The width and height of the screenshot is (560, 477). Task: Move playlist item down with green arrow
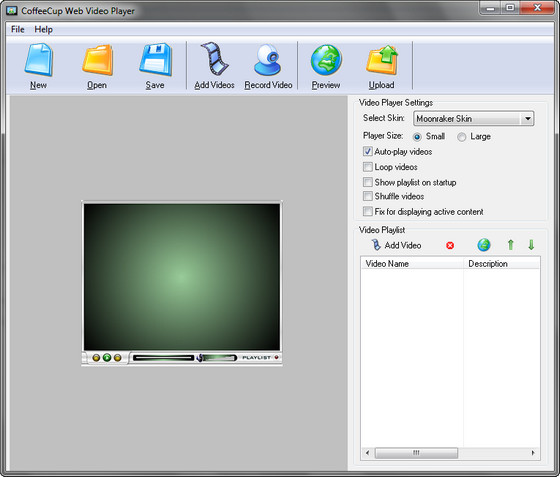[531, 245]
